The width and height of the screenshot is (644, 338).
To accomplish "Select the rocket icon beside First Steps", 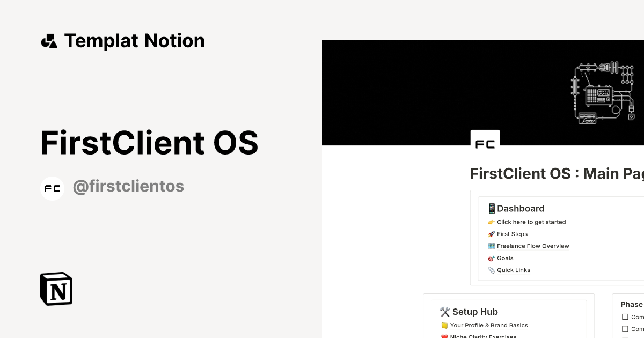I will pos(492,234).
